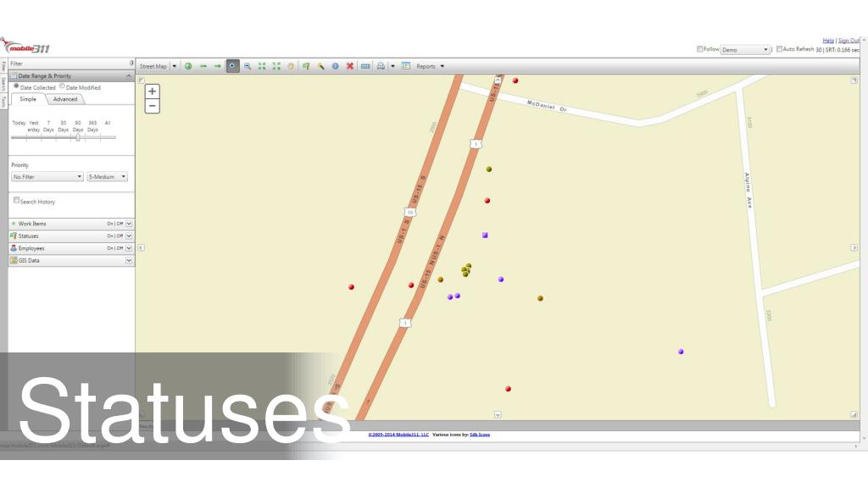The height and width of the screenshot is (488, 868).
Task: Select the zoom-out magnifier tool
Action: tap(248, 66)
